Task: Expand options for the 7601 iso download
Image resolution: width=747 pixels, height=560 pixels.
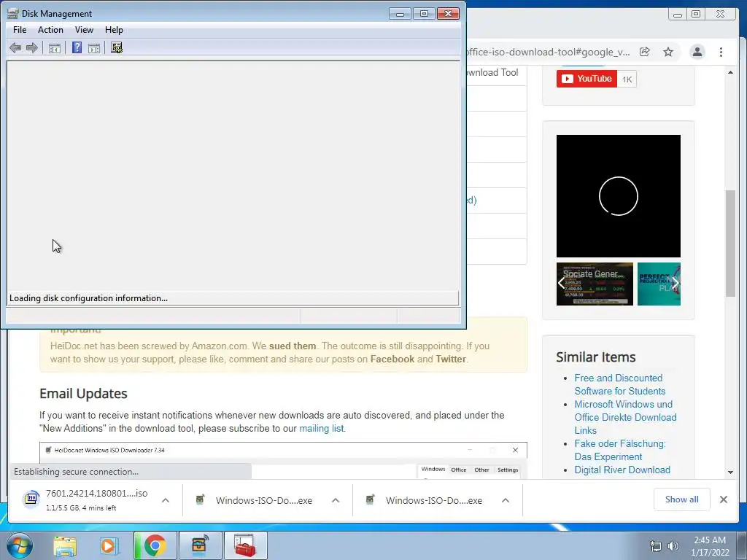Action: click(166, 500)
